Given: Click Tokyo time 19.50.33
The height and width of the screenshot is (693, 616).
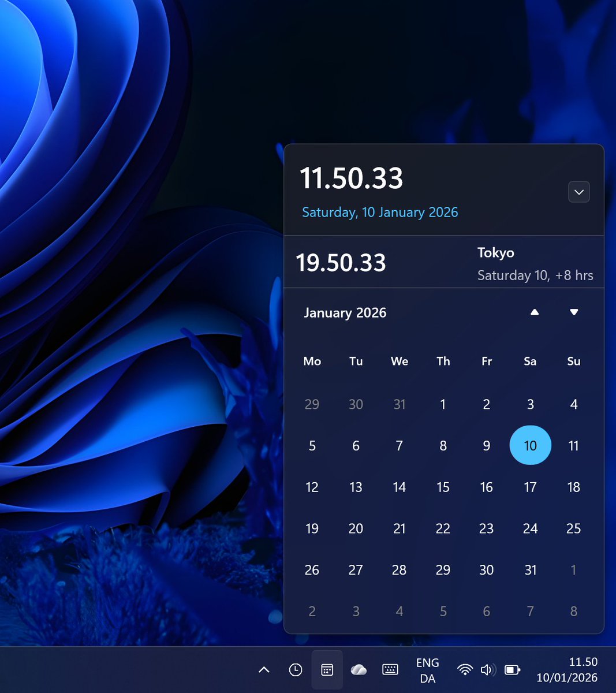Looking at the screenshot, I should click(x=341, y=263).
